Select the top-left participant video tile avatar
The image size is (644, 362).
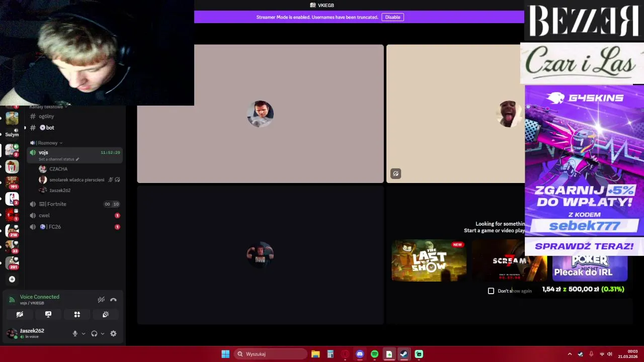260,114
